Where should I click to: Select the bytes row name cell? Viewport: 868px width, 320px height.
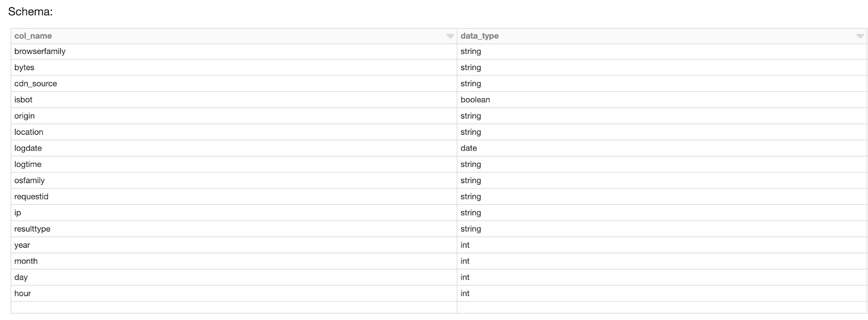point(24,68)
